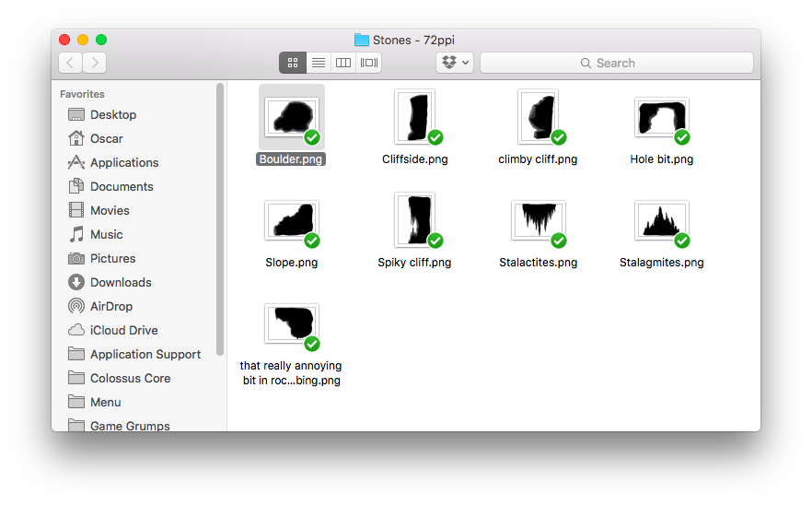
Task: Open the Oscar home folder
Action: tap(106, 138)
